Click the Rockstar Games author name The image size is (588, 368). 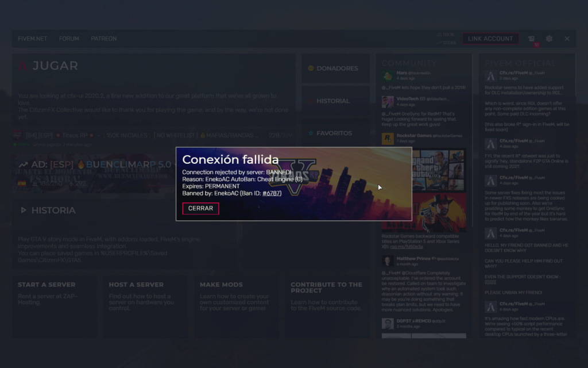tap(414, 136)
